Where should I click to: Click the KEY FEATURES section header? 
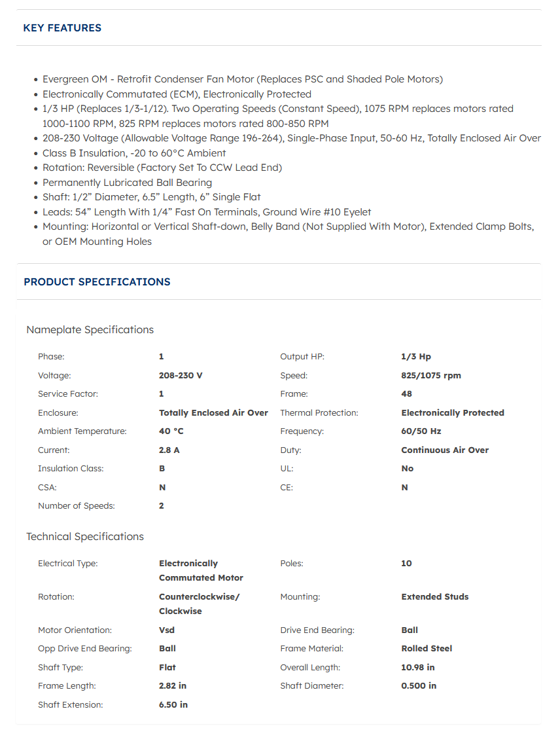pos(62,28)
